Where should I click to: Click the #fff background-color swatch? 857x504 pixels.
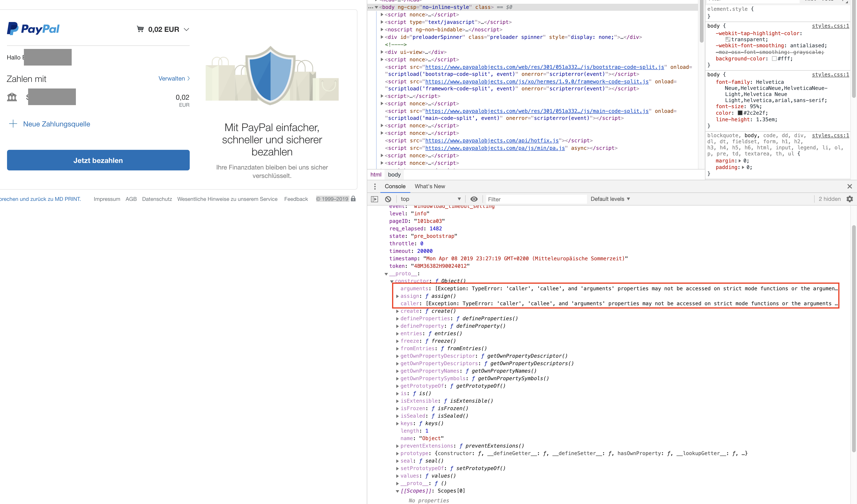774,59
